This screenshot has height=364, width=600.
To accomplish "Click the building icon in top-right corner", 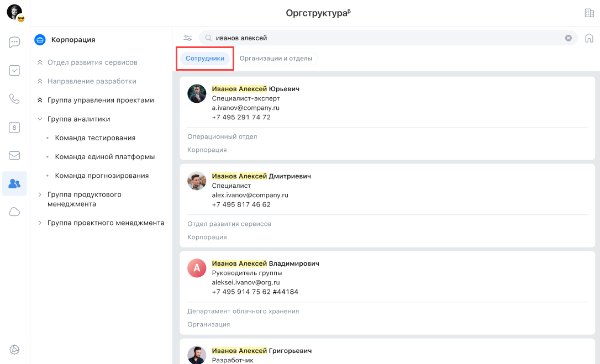I will click(x=589, y=13).
